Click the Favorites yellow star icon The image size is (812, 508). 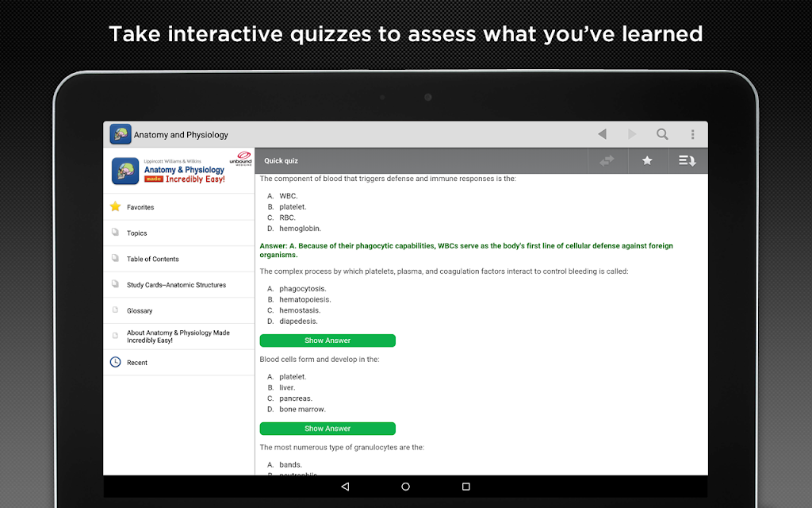(116, 206)
